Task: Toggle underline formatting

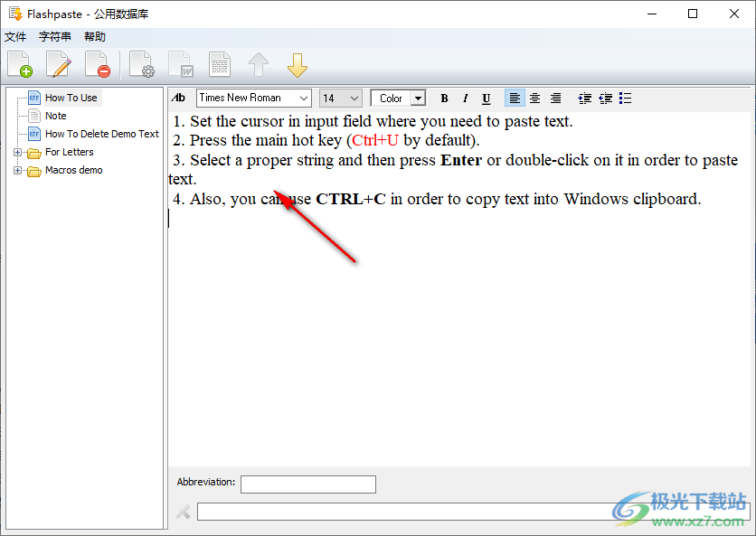Action: tap(486, 99)
